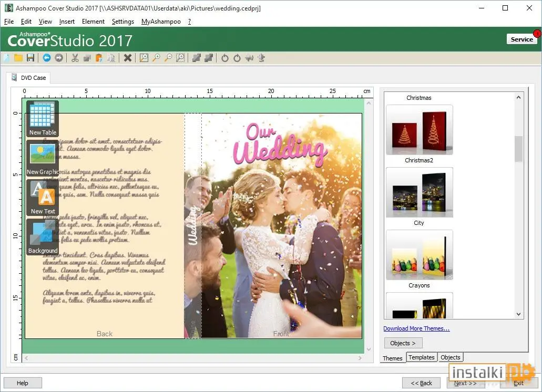Click the blue Undo arrow icon
The image size is (542, 392).
click(x=47, y=58)
